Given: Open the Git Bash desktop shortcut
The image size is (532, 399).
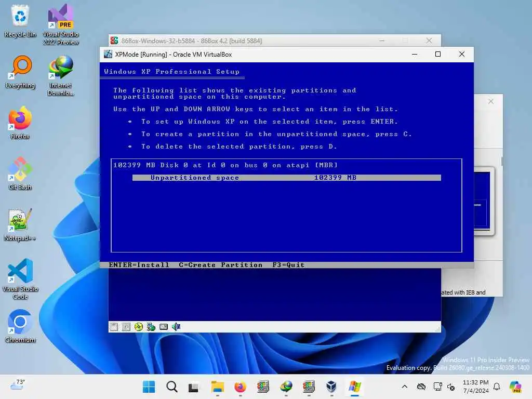Looking at the screenshot, I should point(20,174).
